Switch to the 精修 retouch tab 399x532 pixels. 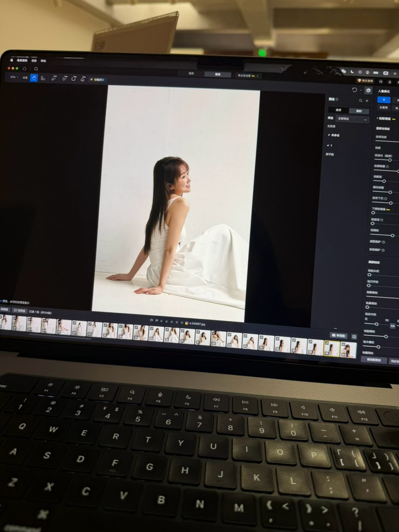218,74
